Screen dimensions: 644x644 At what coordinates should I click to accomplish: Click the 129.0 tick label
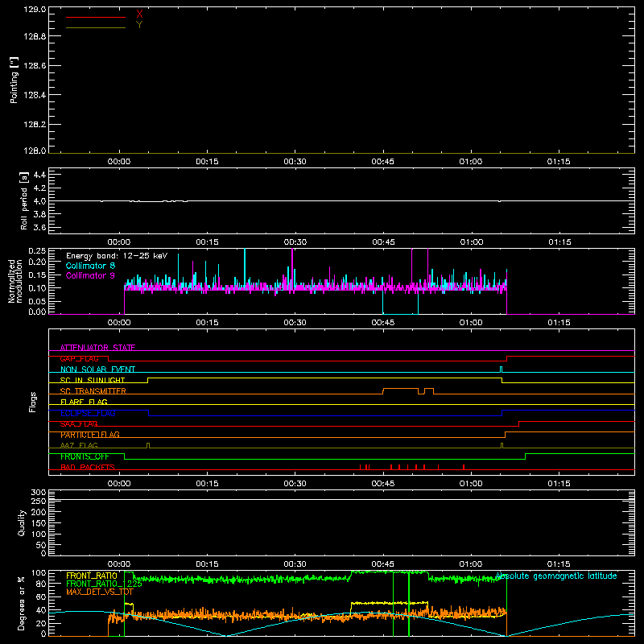[35, 10]
